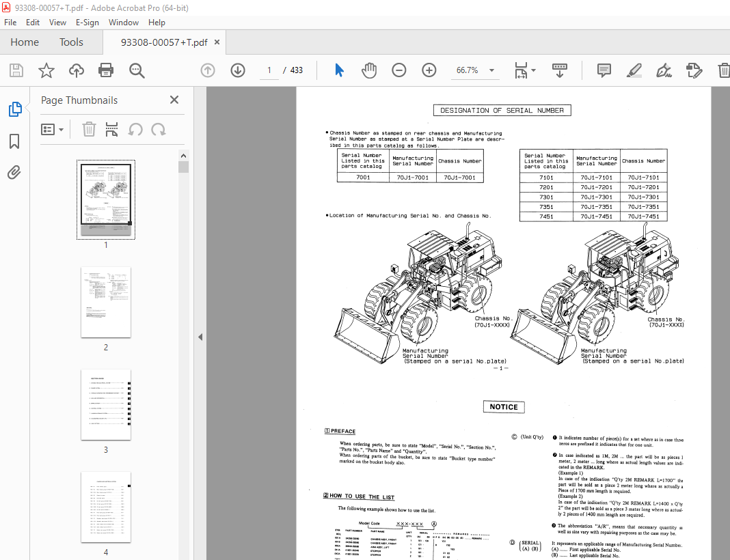The image size is (730, 560).
Task: Click HOW TO USE THE LIST heading
Action: tap(359, 496)
